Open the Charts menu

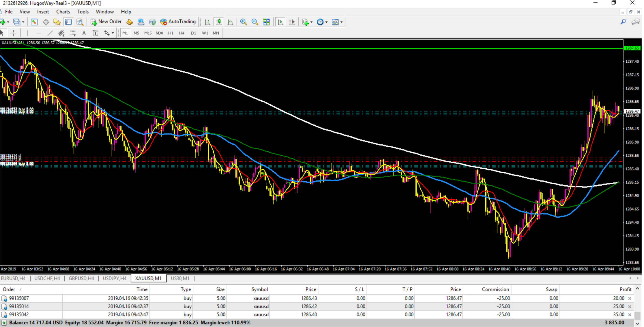63,12
